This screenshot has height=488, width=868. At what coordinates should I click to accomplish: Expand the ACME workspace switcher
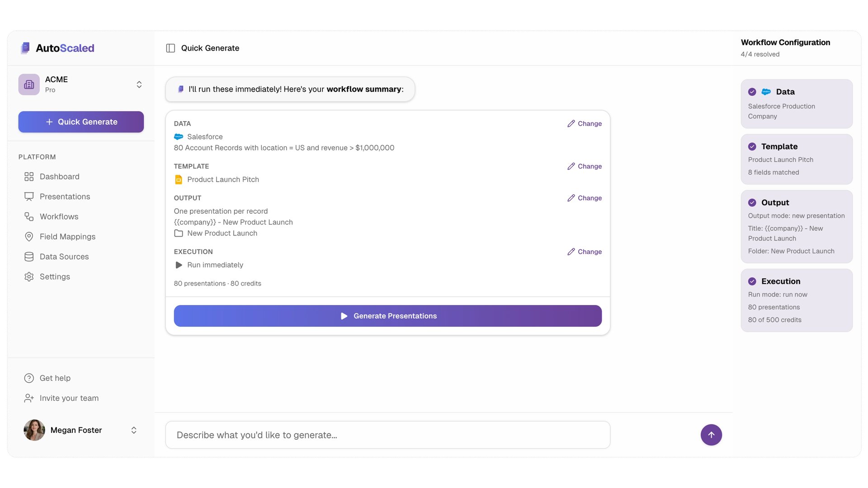139,84
